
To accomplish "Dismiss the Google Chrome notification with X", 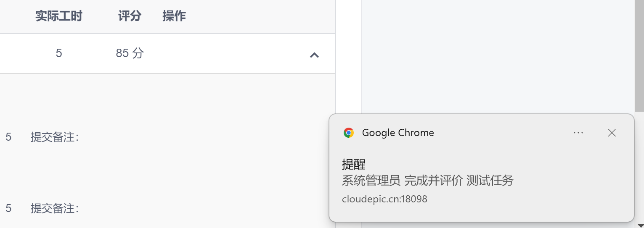I will 612,133.
